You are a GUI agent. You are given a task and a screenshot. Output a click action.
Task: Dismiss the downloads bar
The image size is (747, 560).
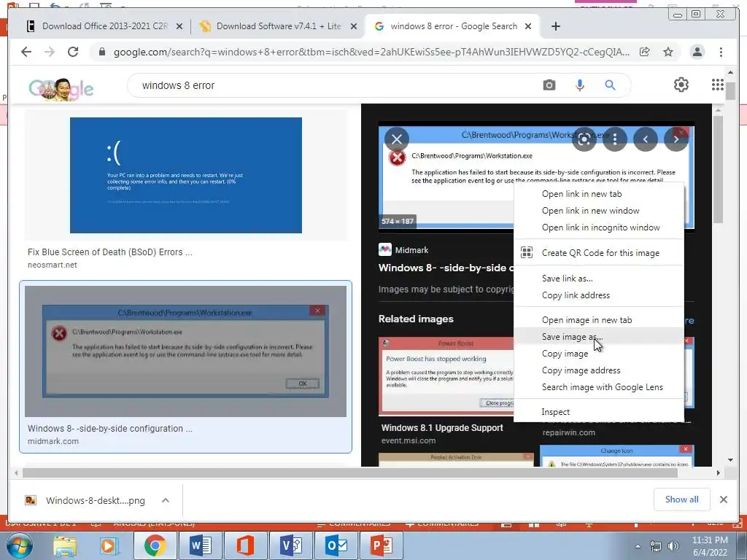click(723, 499)
